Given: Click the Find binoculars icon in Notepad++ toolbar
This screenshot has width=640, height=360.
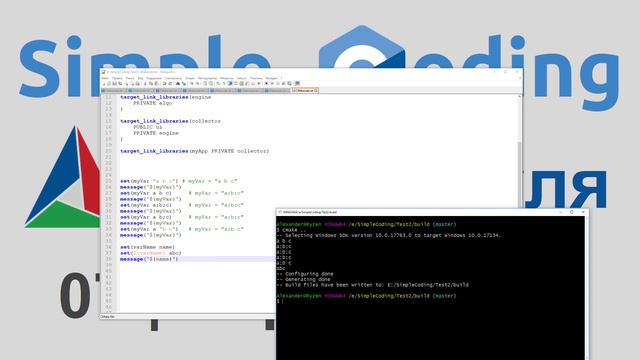Looking at the screenshot, I should point(178,83).
